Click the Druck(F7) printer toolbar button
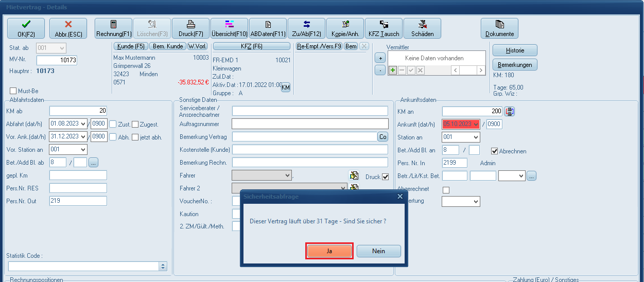The image size is (644, 282). pos(190,28)
